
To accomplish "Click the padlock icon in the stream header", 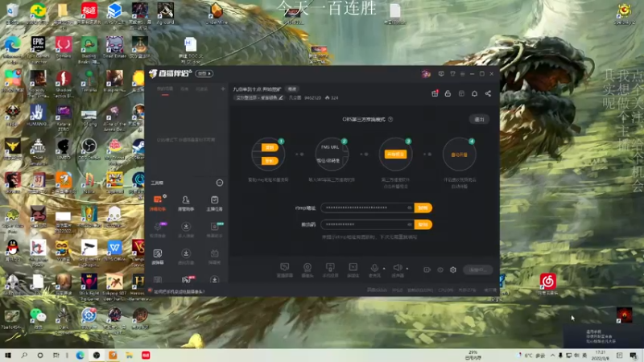I will pos(448,93).
